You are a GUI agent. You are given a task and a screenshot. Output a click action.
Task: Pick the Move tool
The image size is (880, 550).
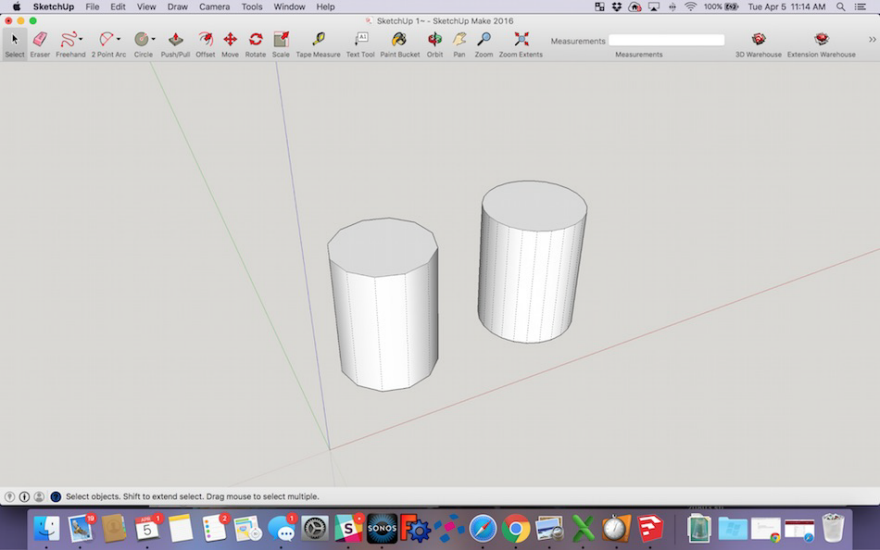(x=230, y=40)
